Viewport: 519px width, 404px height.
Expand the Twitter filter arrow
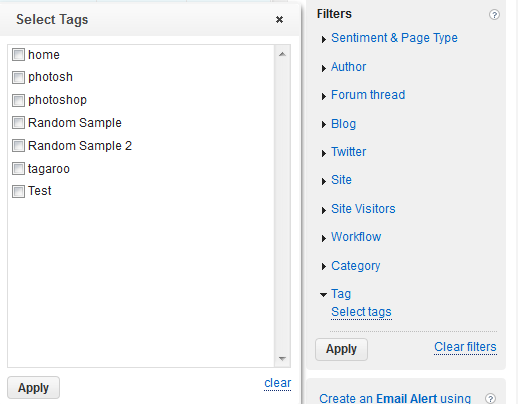pyautogui.click(x=323, y=153)
